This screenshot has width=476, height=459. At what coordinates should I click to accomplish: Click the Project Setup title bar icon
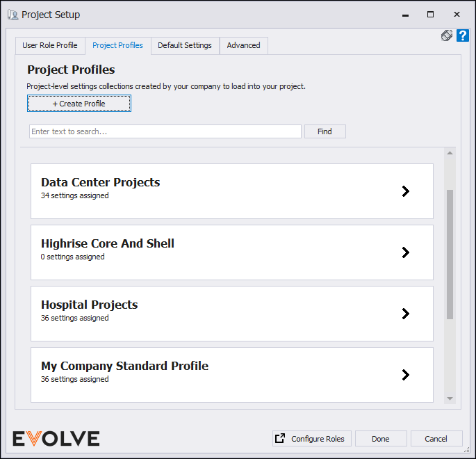point(13,14)
